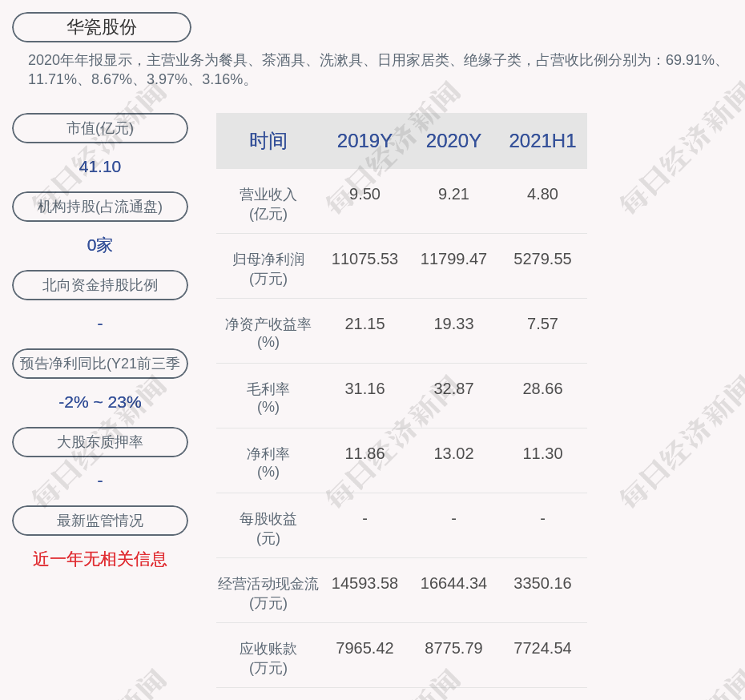Image resolution: width=745 pixels, height=700 pixels.
Task: Select the 2019Y column header
Action: pos(364,141)
